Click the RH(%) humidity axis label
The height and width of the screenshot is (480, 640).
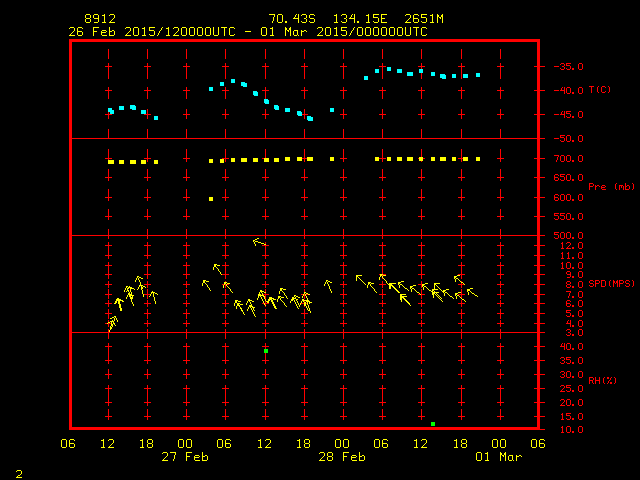[599, 380]
